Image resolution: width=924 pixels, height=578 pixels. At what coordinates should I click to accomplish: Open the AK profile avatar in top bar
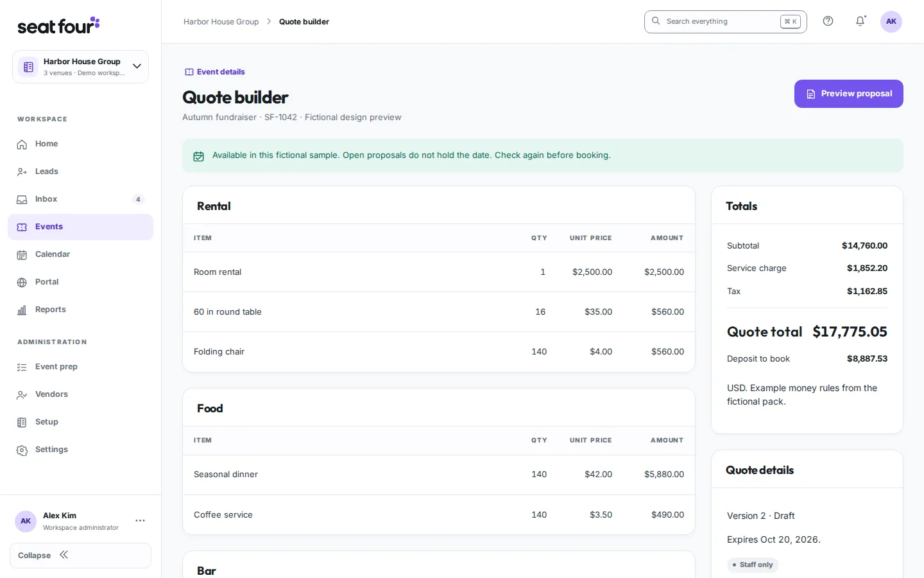pos(891,21)
